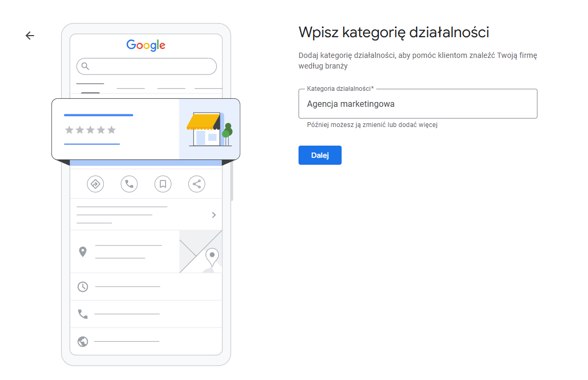Tap the call icon under the action row
This screenshot has width=588, height=380.
(129, 184)
